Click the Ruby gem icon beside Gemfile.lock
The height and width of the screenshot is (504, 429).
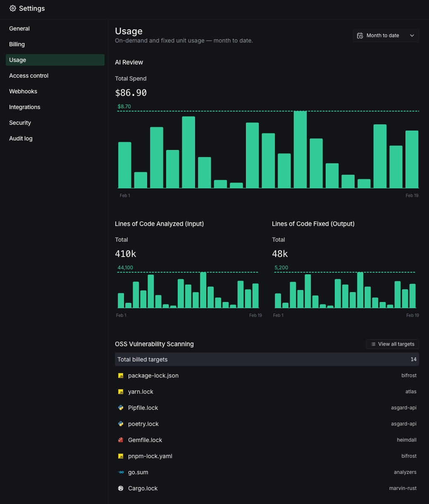tap(121, 440)
